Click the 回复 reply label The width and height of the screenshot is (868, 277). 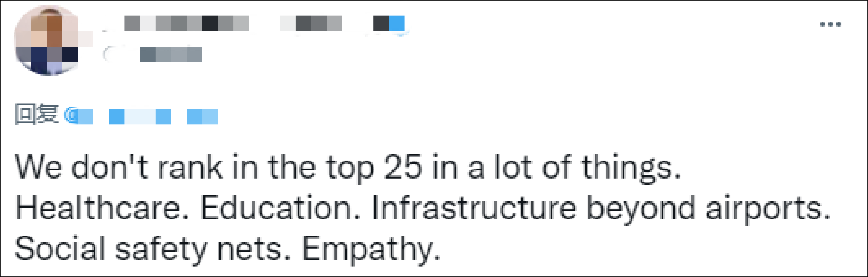(x=37, y=114)
